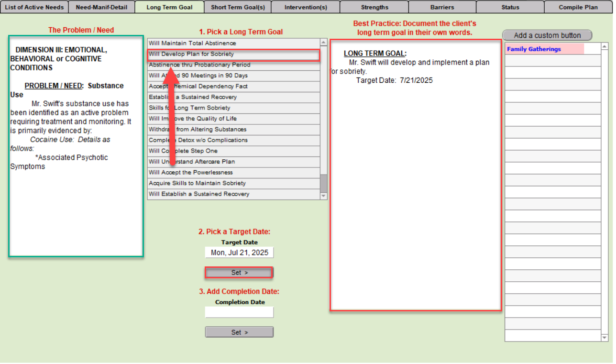The image size is (616, 364).
Task: Open the List of Active Needs tab
Action: (x=34, y=7)
